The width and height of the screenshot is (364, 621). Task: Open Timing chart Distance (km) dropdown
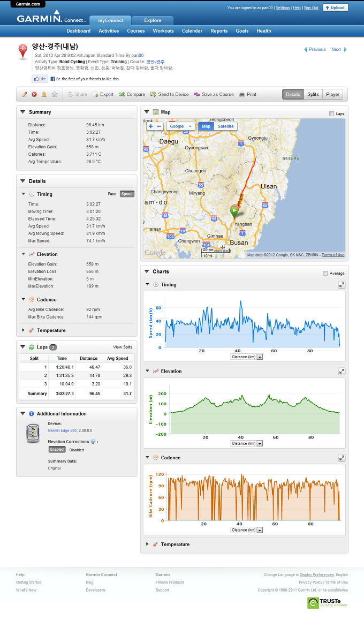click(247, 357)
